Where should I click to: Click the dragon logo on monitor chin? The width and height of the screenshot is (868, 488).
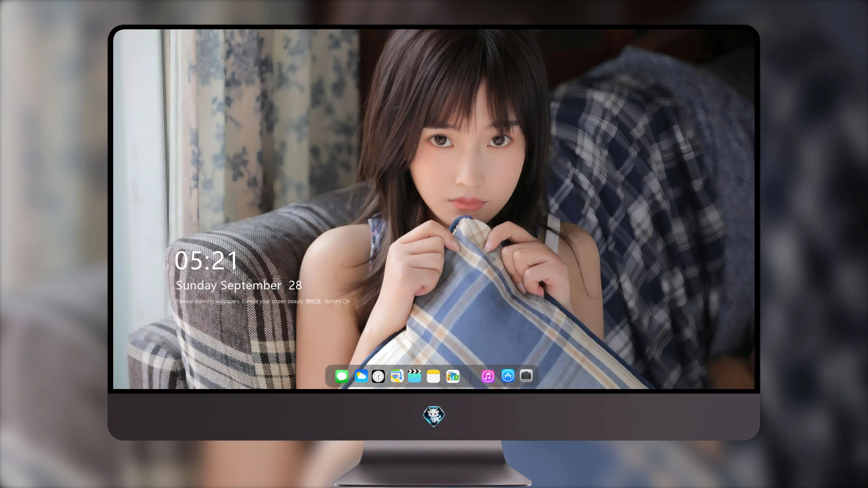(434, 416)
